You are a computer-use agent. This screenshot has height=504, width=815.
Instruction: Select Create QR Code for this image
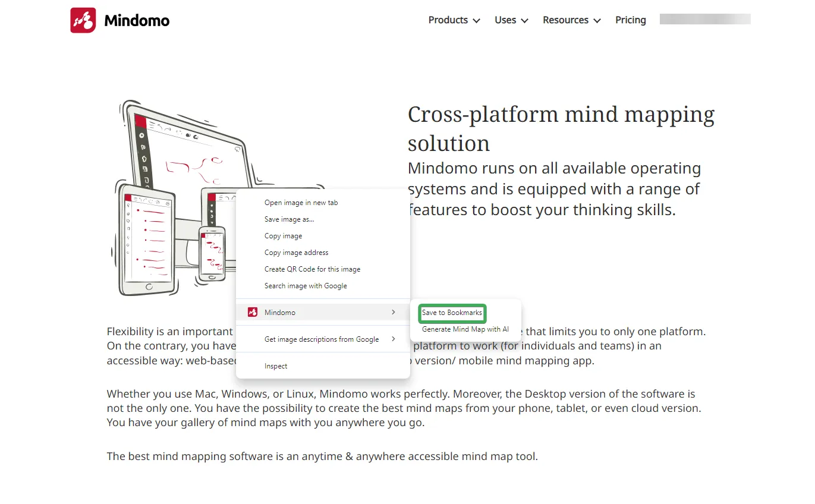[323, 269]
